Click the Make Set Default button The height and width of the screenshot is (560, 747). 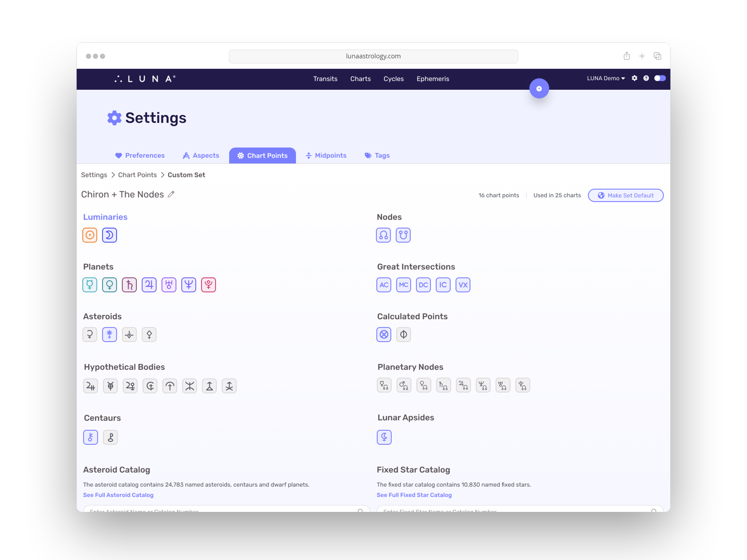pyautogui.click(x=625, y=195)
